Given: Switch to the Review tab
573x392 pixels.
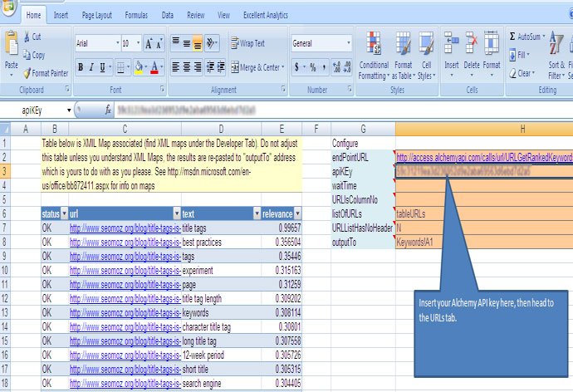Looking at the screenshot, I should [x=195, y=15].
